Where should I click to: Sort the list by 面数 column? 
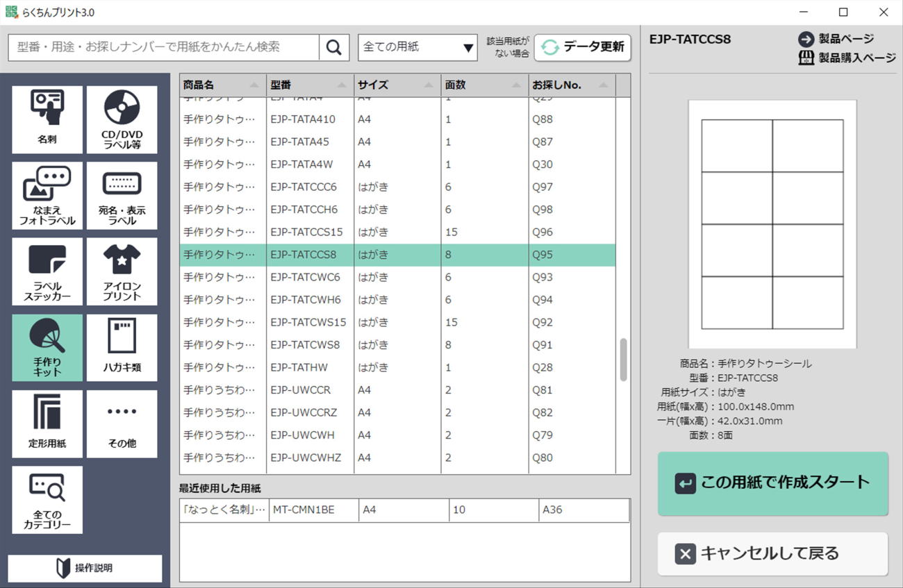[484, 85]
